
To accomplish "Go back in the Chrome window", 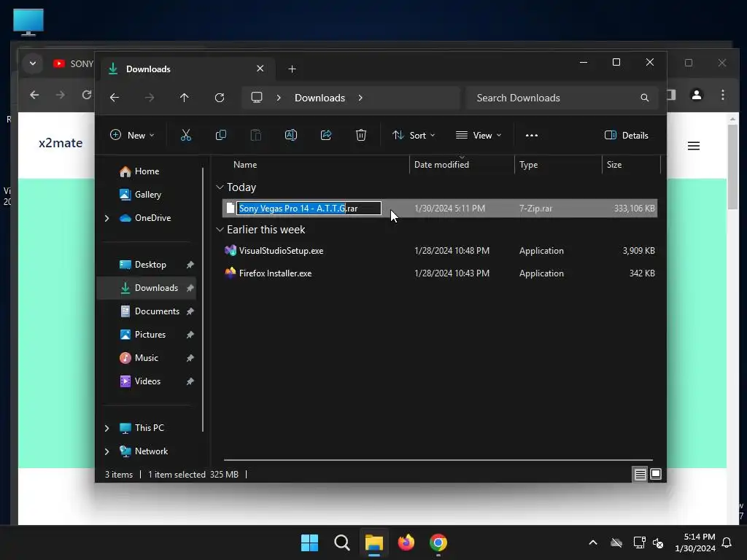I will [x=34, y=95].
